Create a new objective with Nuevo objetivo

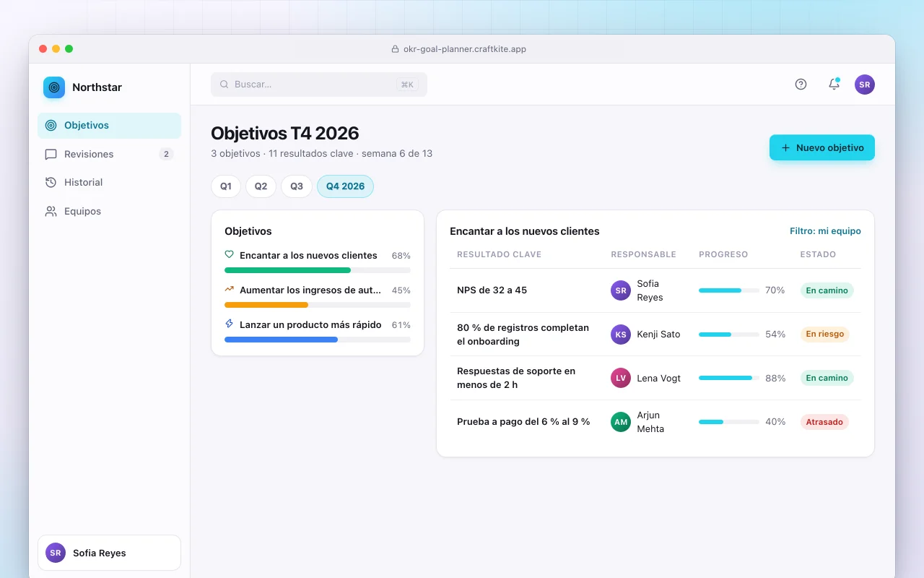[x=822, y=147]
